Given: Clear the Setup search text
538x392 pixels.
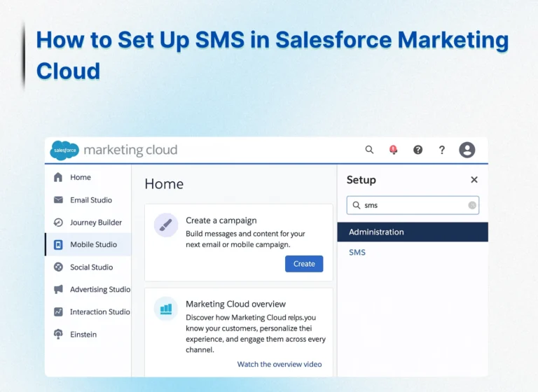Looking at the screenshot, I should 472,205.
